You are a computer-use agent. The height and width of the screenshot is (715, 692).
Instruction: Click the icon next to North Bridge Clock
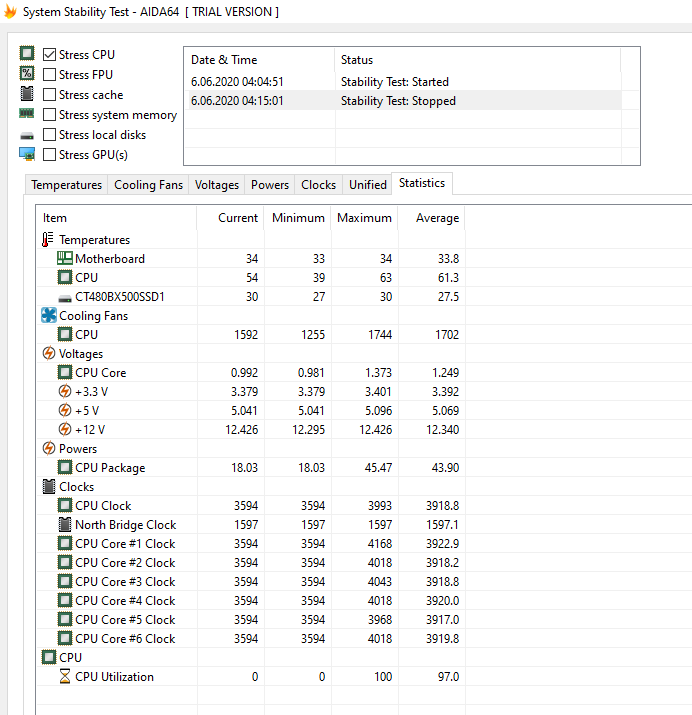tap(65, 524)
